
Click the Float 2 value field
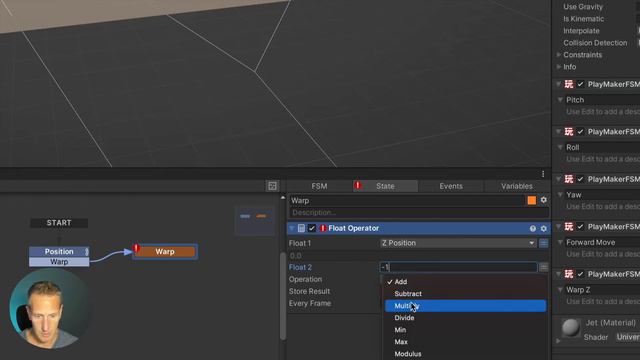(x=458, y=267)
